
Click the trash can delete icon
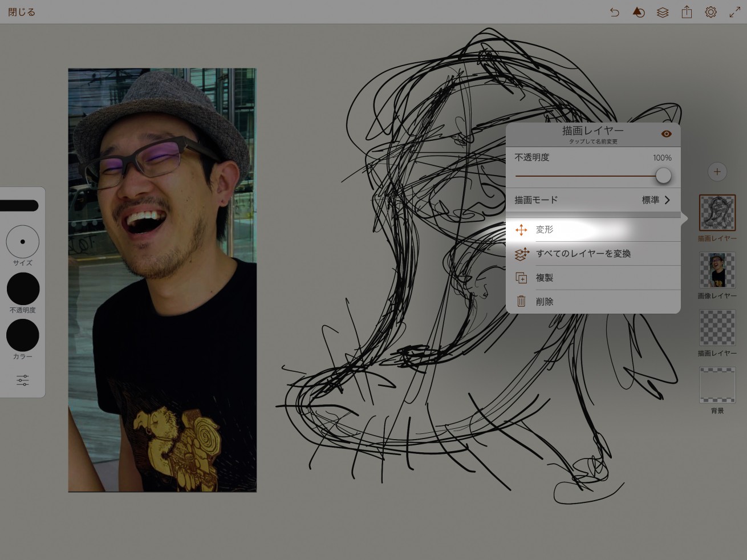coord(521,302)
